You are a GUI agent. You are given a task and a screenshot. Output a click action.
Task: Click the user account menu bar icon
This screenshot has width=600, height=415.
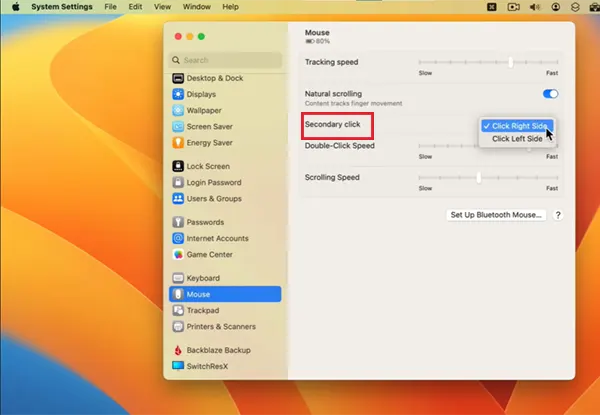tap(556, 7)
